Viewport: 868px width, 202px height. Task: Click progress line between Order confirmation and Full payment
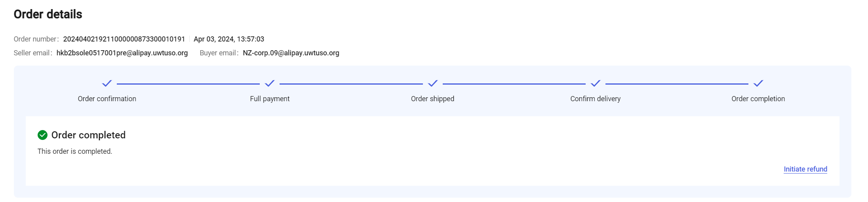pos(188,84)
